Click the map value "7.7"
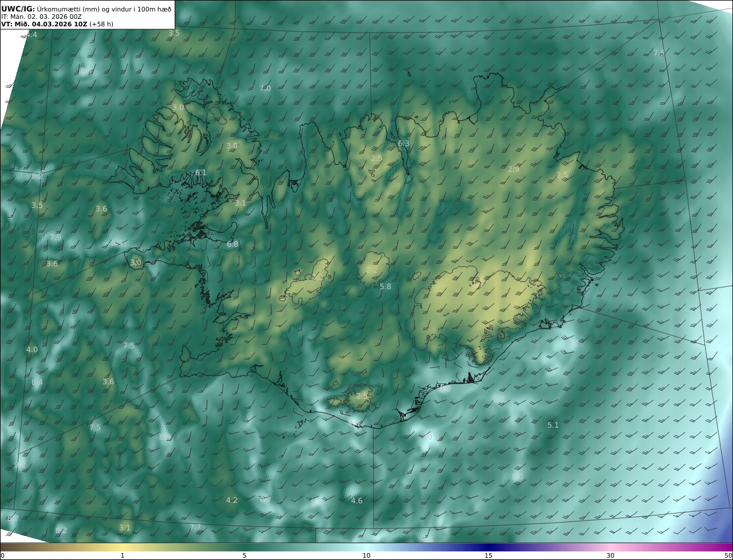Image resolution: width=733 pixels, height=560 pixels. (195, 527)
